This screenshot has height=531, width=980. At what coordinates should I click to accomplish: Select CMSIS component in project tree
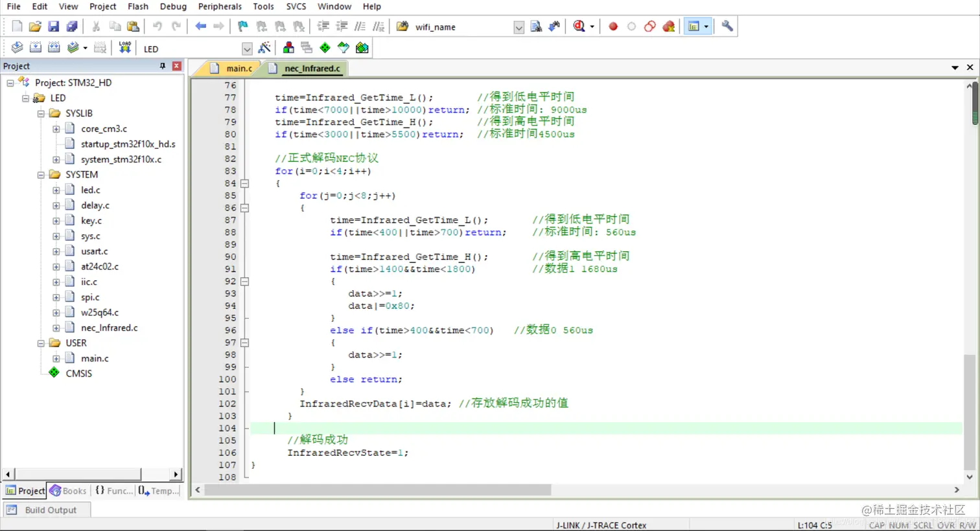click(x=78, y=374)
